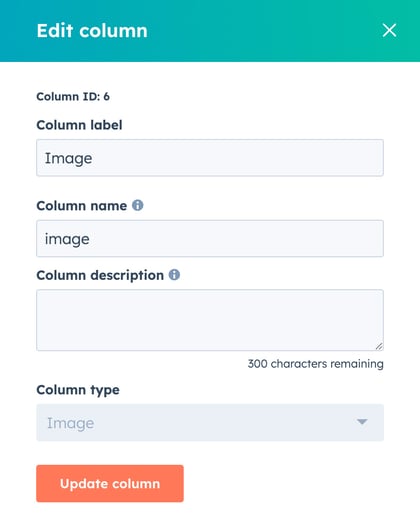This screenshot has width=420, height=523.
Task: Click inside the Column description textarea
Action: point(210,320)
